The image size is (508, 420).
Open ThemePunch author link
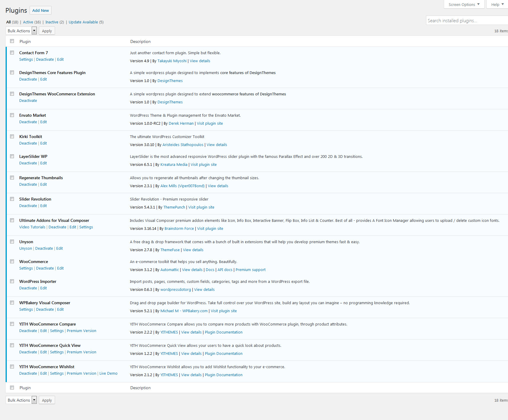(x=174, y=207)
